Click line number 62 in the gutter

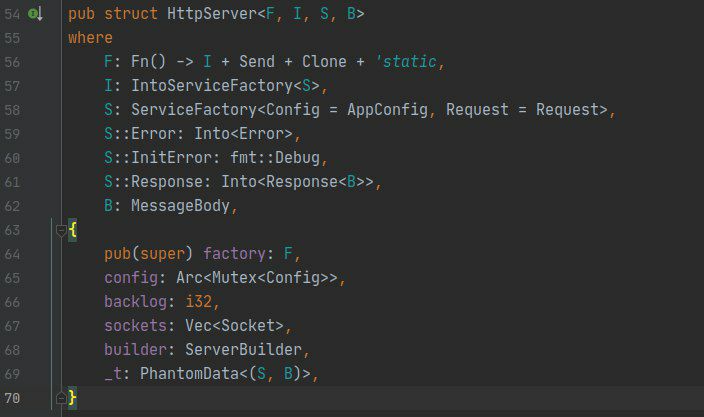[x=12, y=206]
